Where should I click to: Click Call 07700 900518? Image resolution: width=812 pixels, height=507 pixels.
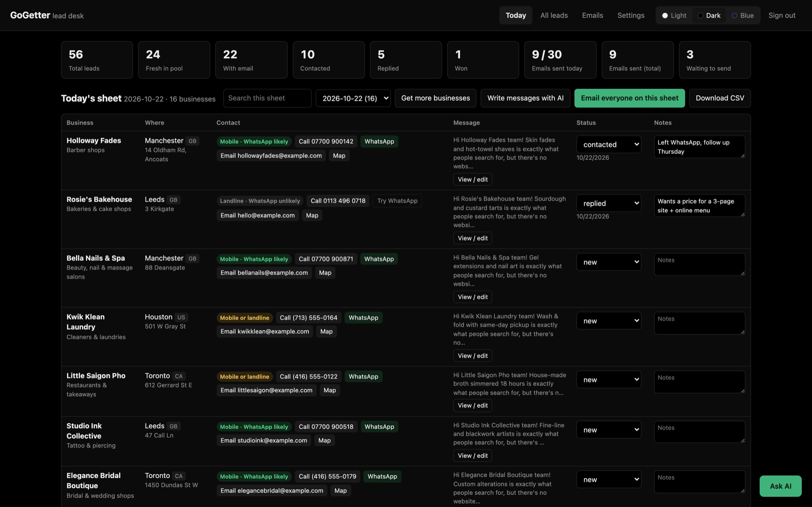tap(326, 427)
